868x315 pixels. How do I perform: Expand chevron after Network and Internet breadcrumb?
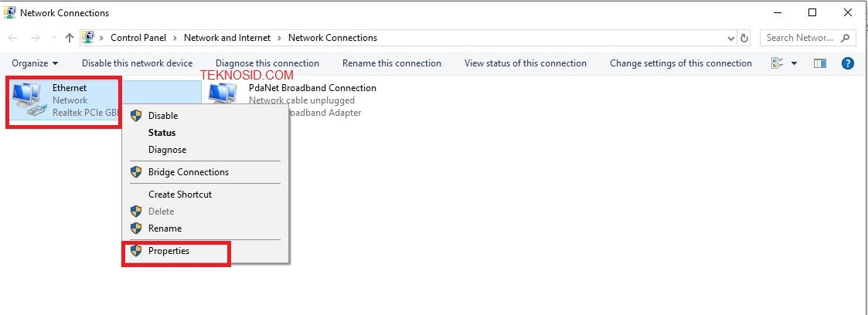(x=279, y=38)
